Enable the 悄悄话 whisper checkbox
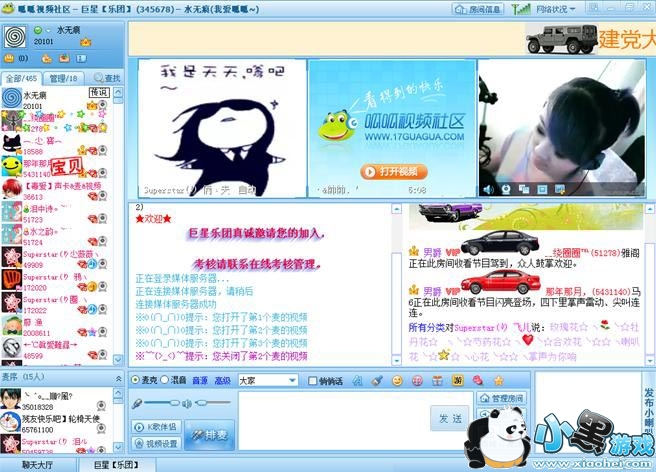The image size is (656, 472). point(311,380)
